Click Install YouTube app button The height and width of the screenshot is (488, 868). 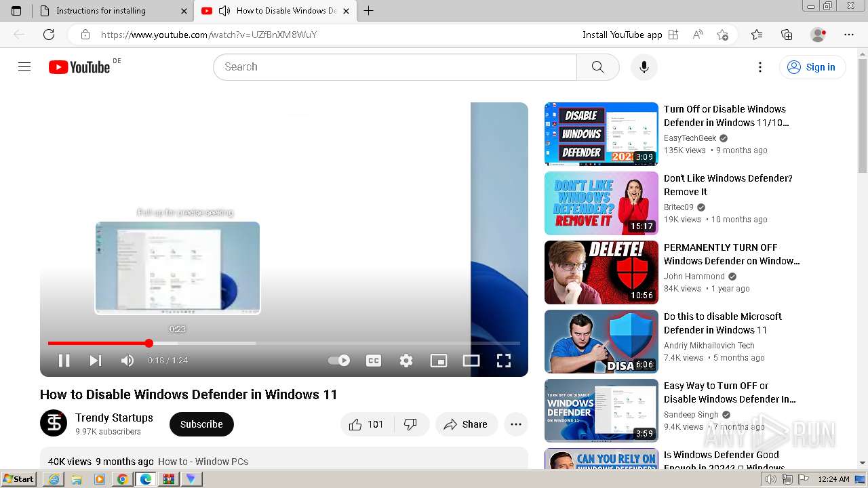point(631,35)
